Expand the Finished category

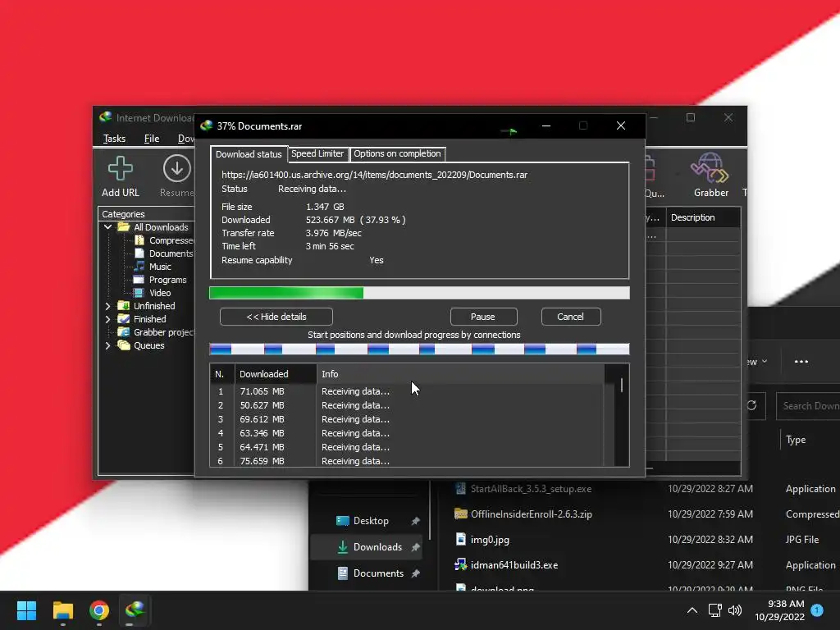pyautogui.click(x=107, y=319)
